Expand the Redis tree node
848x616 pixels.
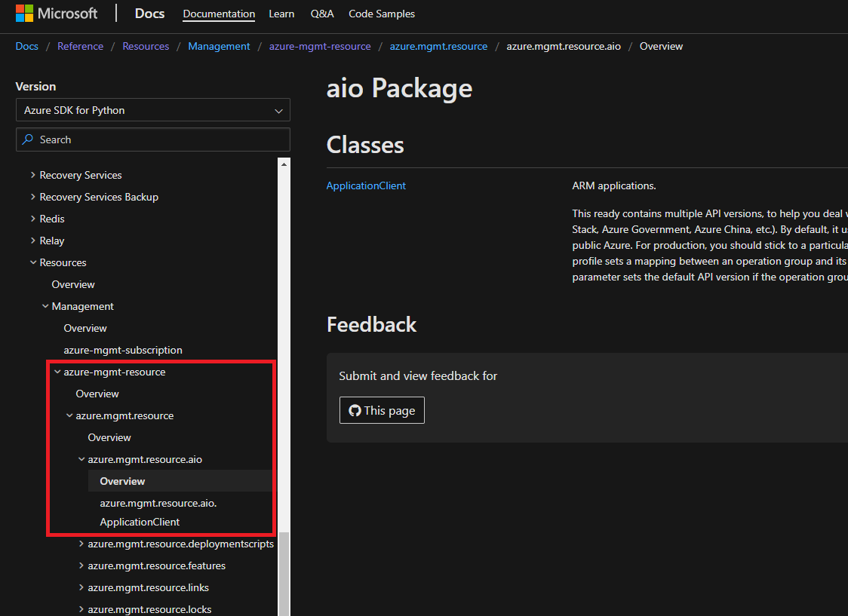pos(33,219)
